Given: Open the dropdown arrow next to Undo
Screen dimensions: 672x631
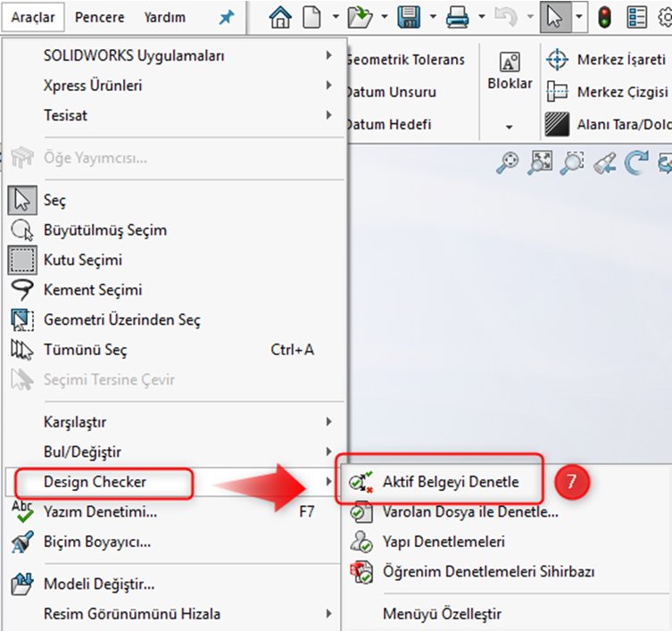Looking at the screenshot, I should click(x=531, y=17).
